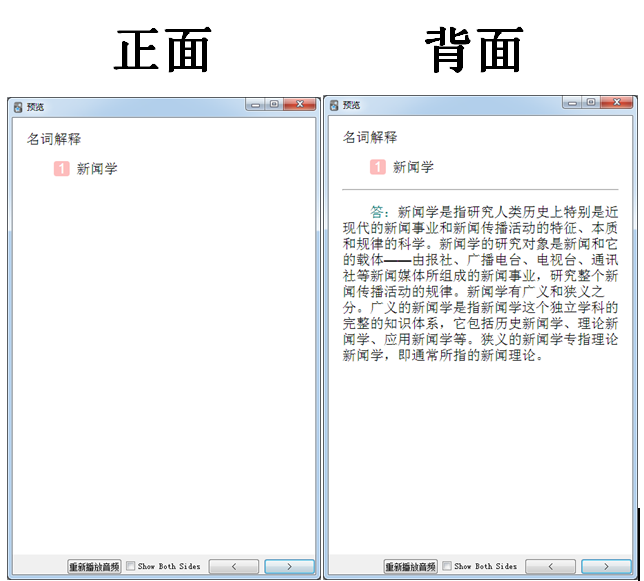Click the answer line ending 即通常所指的新闻理论

443,355
